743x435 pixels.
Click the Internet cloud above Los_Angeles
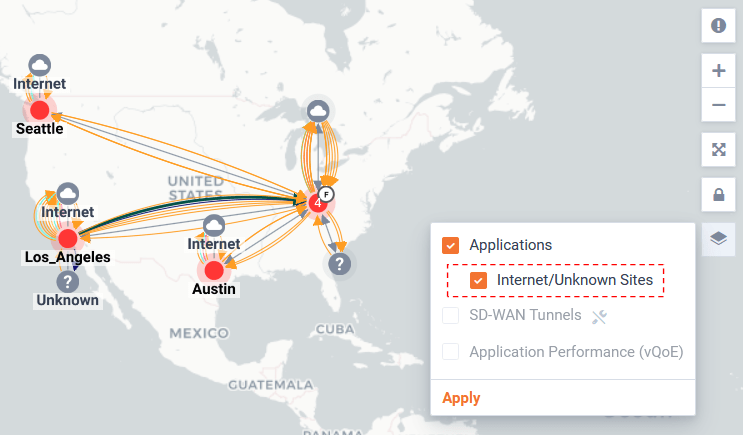click(x=68, y=193)
